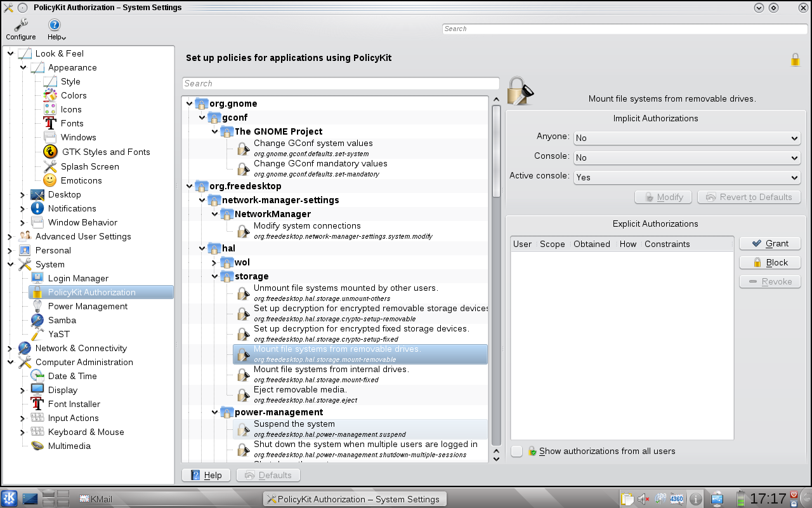812x508 pixels.
Task: Click the Grant button
Action: point(769,243)
